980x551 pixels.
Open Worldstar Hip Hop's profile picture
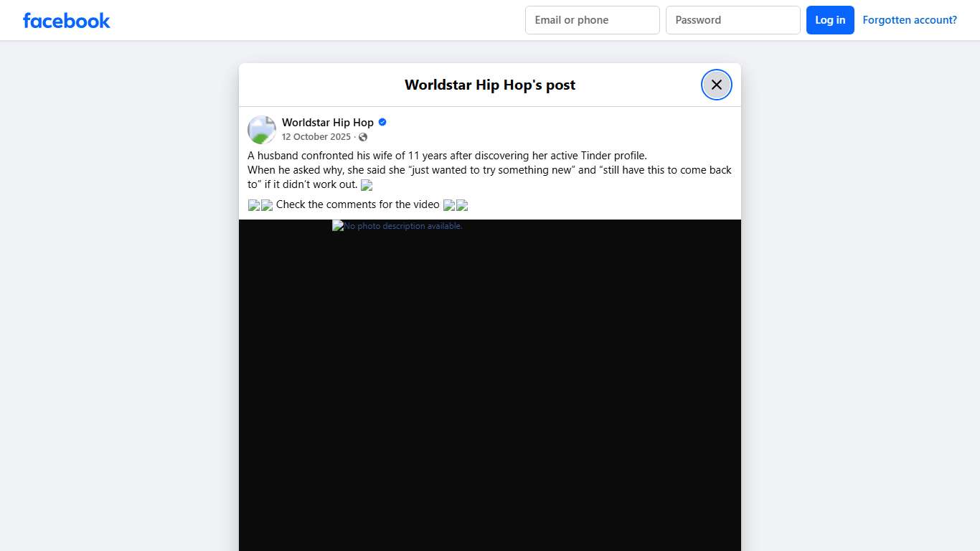click(x=261, y=129)
